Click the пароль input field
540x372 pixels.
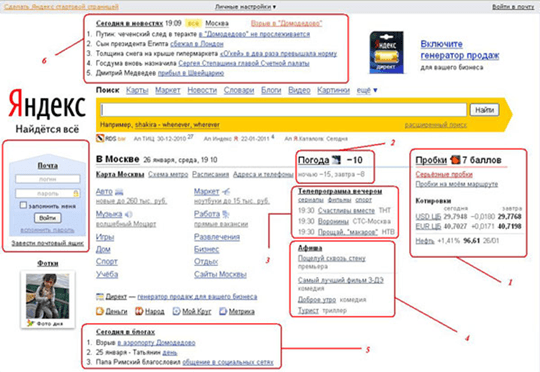(x=48, y=194)
